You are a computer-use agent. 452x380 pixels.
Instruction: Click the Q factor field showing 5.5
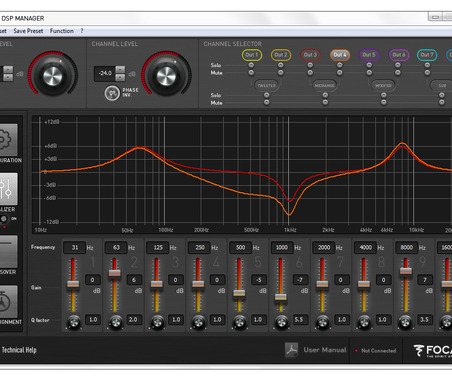click(x=300, y=320)
